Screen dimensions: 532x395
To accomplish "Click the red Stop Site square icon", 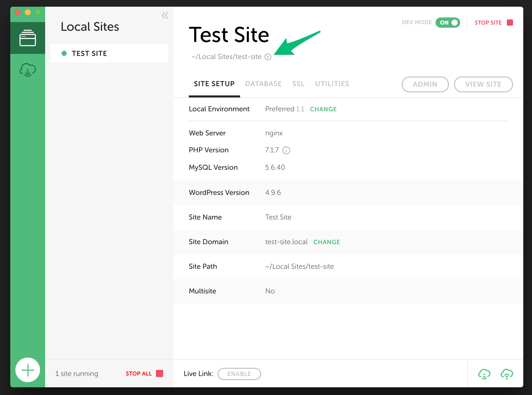I will pos(510,23).
